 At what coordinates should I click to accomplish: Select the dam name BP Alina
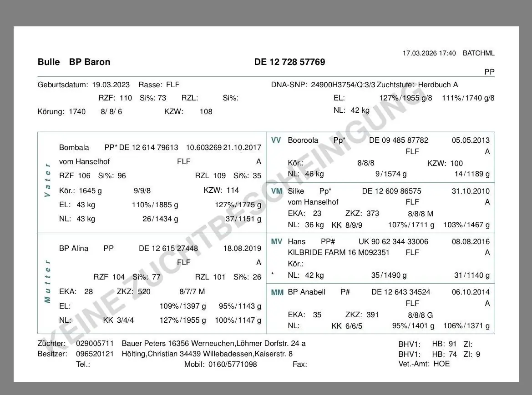(x=74, y=249)
